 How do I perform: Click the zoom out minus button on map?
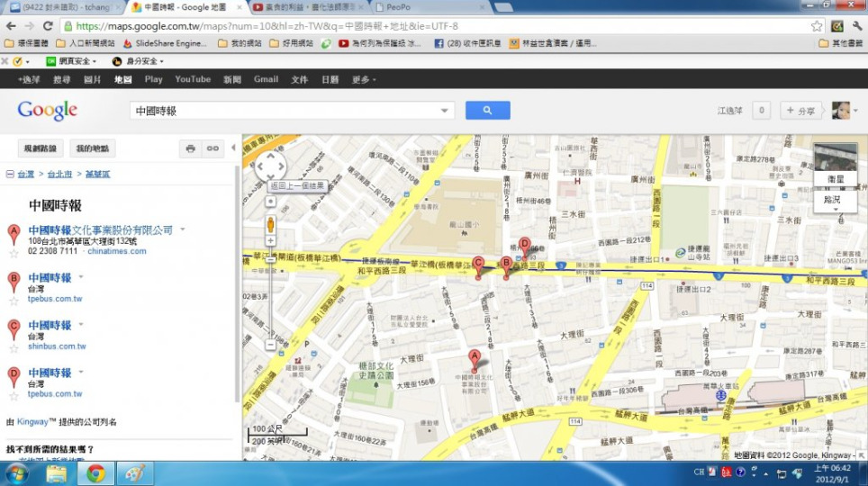270,345
